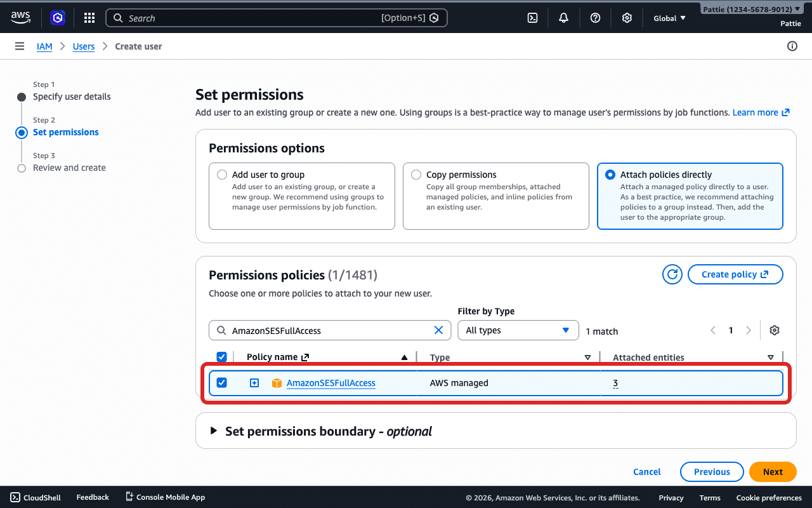Viewport: 812px width, 508px height.
Task: Click the Next button
Action: click(x=773, y=472)
